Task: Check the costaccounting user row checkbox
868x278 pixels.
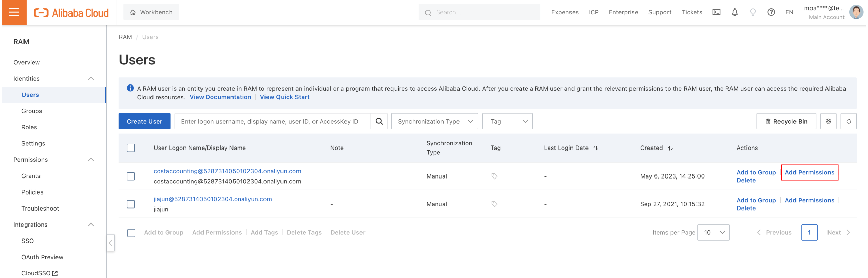Action: tap(131, 176)
